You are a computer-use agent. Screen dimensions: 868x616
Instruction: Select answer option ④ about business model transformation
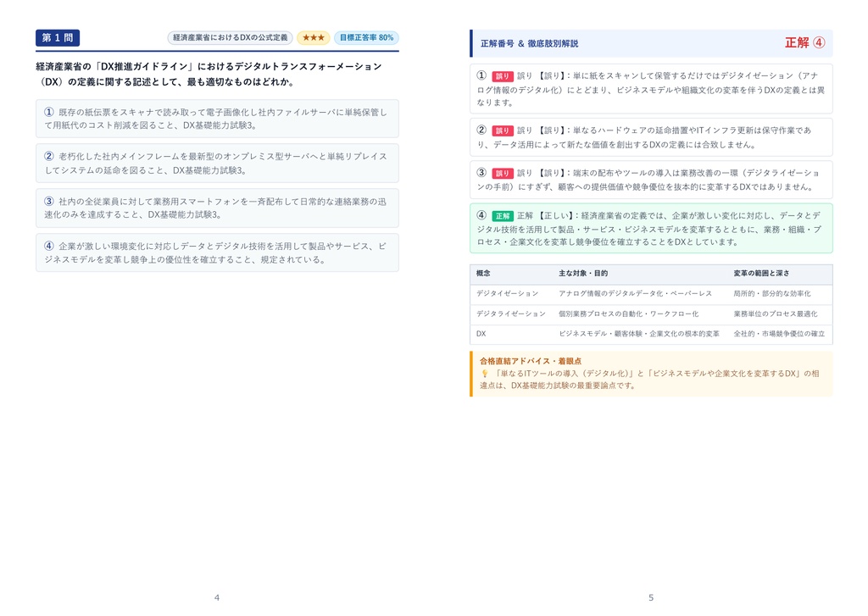217,253
